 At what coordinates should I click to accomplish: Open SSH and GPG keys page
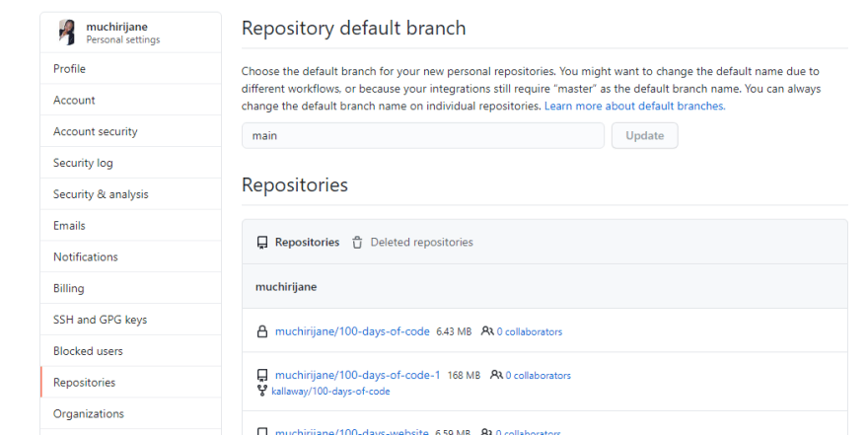(130, 320)
